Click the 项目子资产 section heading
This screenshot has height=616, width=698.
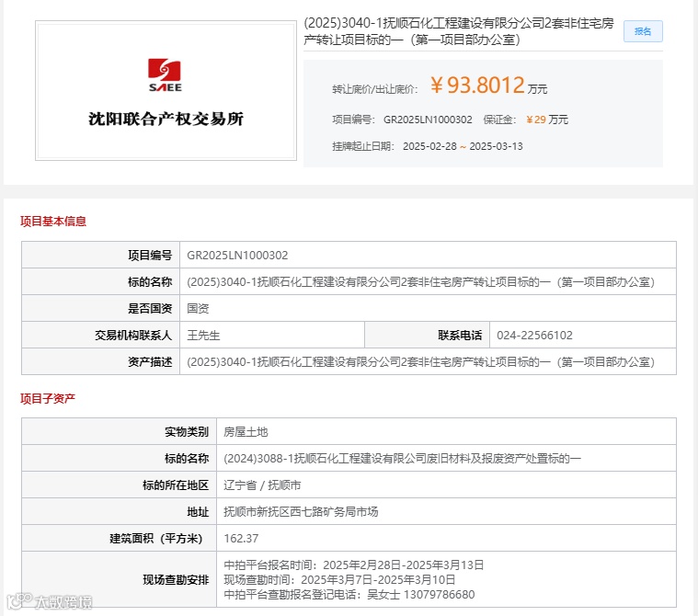coord(48,398)
